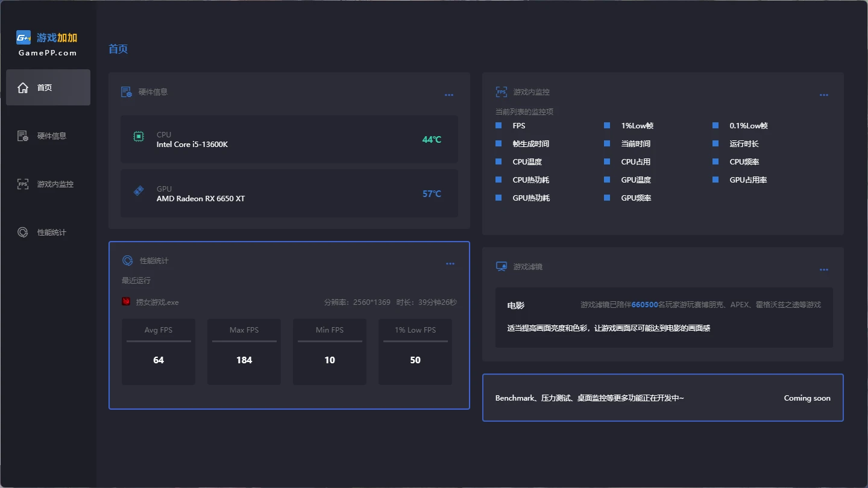Click the GamePP logo icon
The image size is (868, 488).
[x=24, y=38]
